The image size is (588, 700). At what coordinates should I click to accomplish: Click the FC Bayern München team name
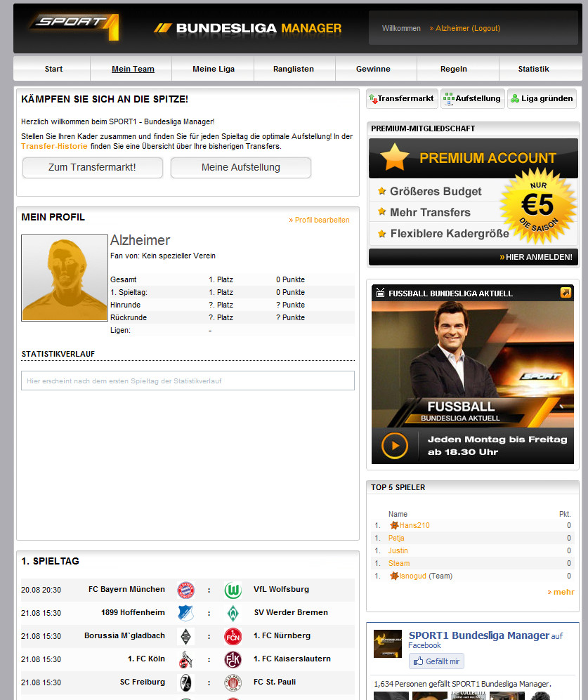coord(126,589)
